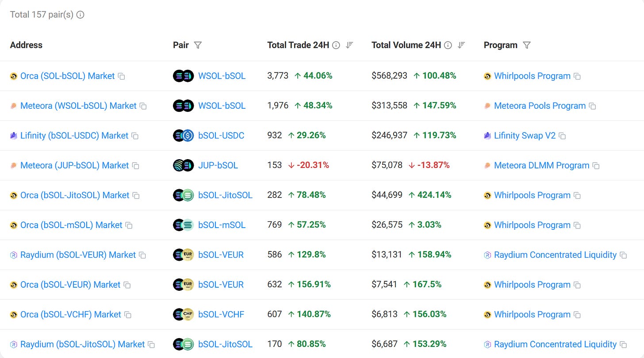Open Orca (SOL-bSOL) Market link
The height and width of the screenshot is (358, 644).
coord(67,76)
